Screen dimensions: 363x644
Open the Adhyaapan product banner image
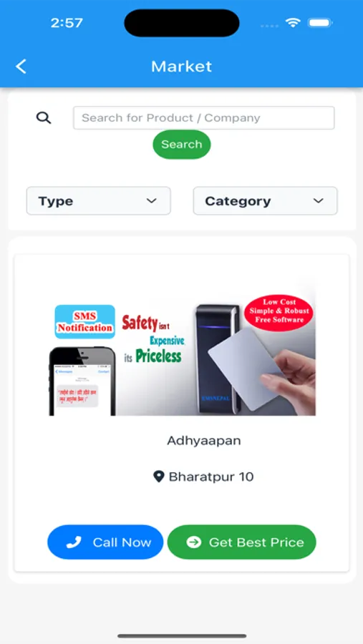(182, 348)
